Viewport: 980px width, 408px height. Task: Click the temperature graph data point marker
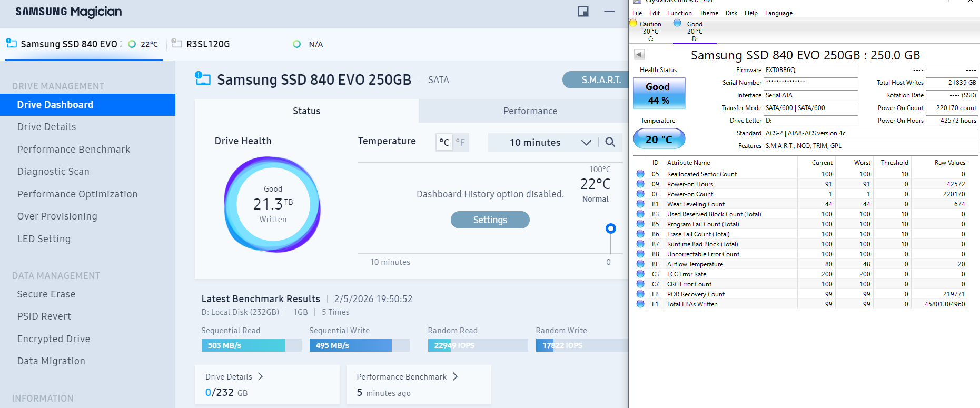[610, 228]
